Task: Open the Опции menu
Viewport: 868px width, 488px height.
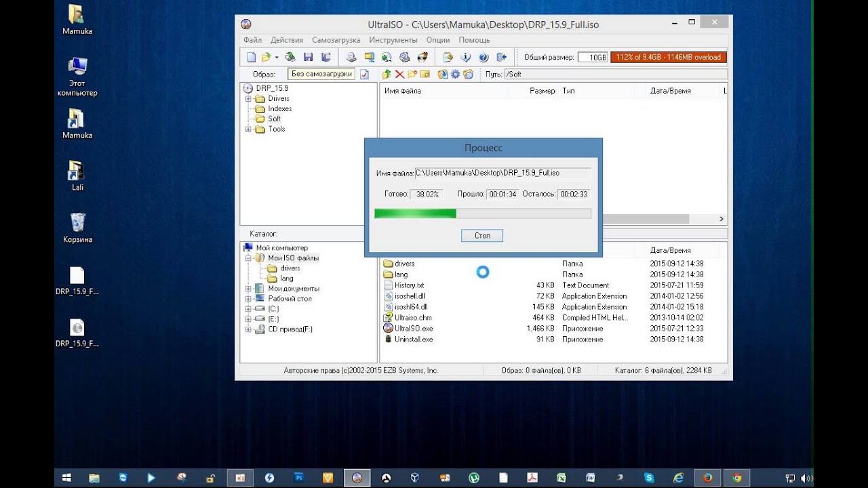Action: 438,40
